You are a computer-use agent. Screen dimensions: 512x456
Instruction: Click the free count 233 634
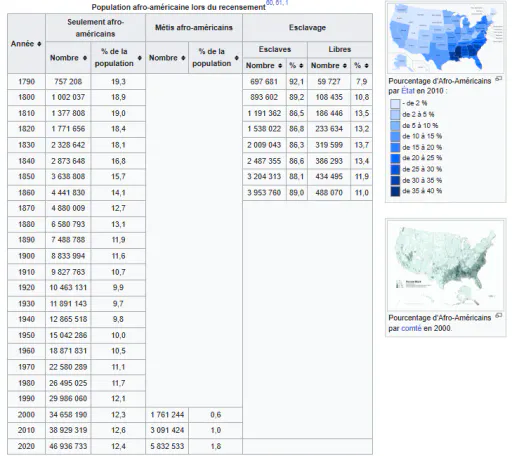pyautogui.click(x=329, y=129)
